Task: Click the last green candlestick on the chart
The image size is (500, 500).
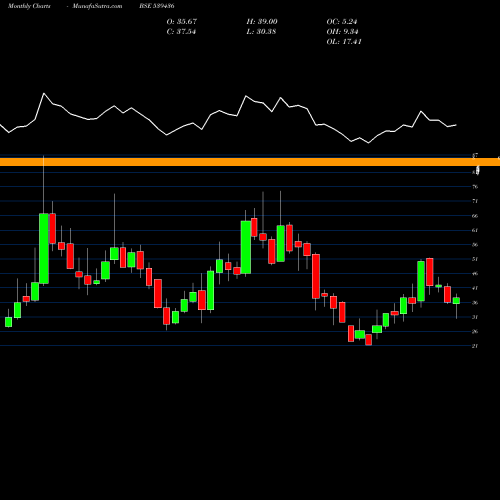Action: [x=456, y=301]
